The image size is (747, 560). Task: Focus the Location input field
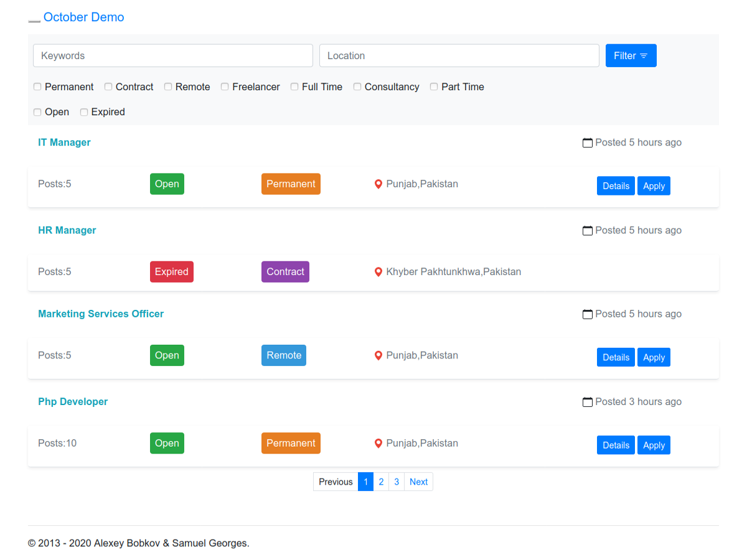click(x=459, y=55)
